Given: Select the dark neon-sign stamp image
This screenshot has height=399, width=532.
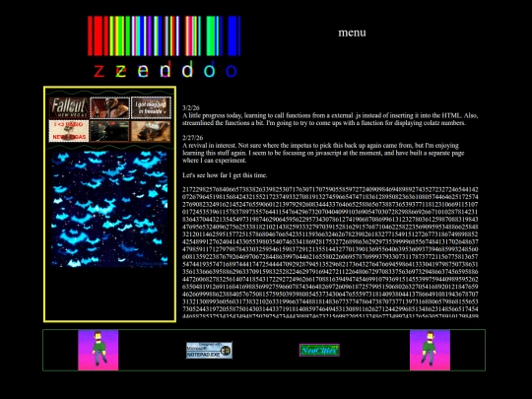Looking at the screenshot, I should click(110, 131).
